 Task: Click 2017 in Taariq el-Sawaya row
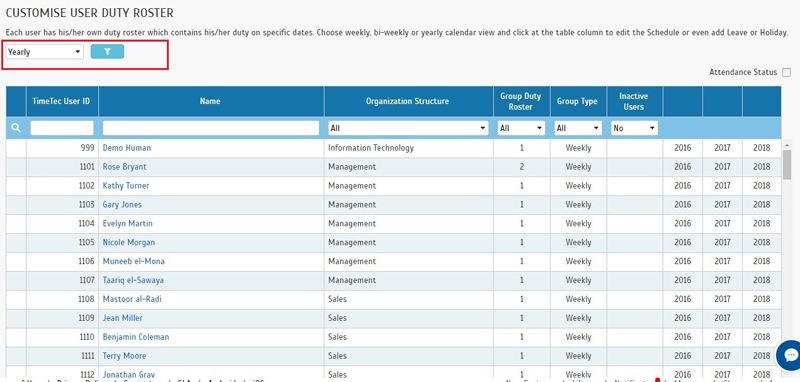pyautogui.click(x=722, y=280)
